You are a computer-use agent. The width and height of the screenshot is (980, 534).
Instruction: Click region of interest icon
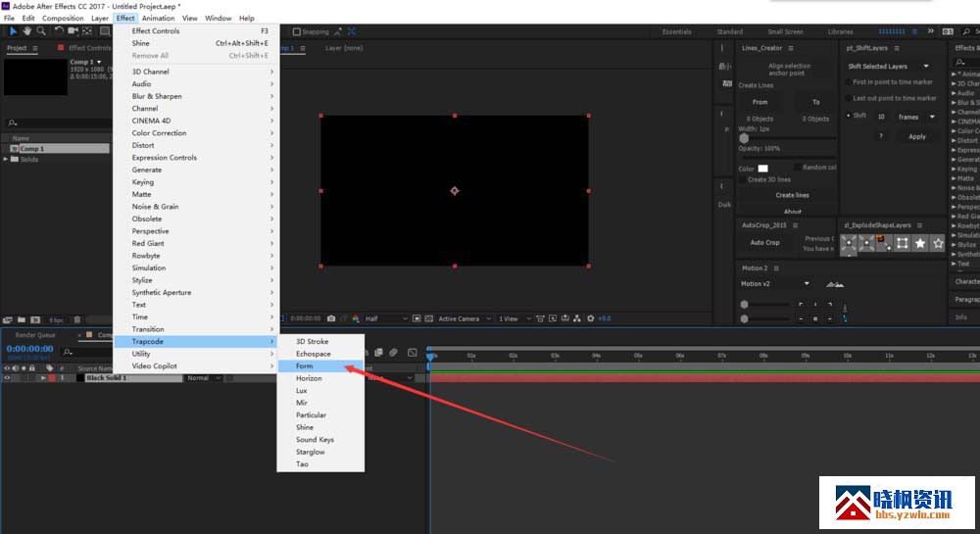click(416, 318)
